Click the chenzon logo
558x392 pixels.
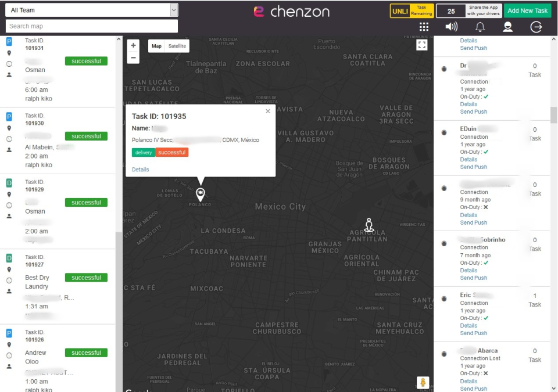click(291, 12)
